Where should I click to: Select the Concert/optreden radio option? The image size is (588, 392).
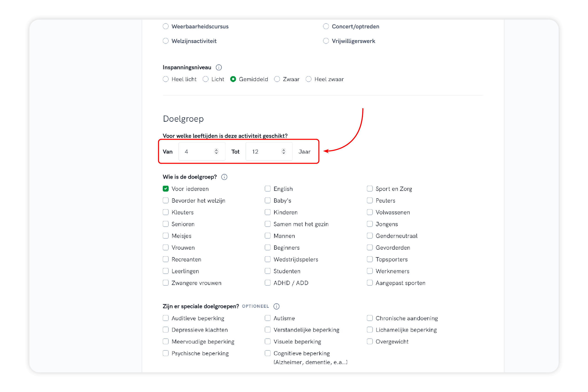point(326,27)
